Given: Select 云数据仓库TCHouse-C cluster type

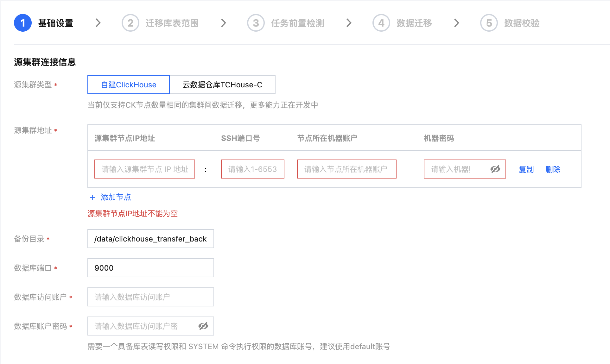Looking at the screenshot, I should [222, 85].
